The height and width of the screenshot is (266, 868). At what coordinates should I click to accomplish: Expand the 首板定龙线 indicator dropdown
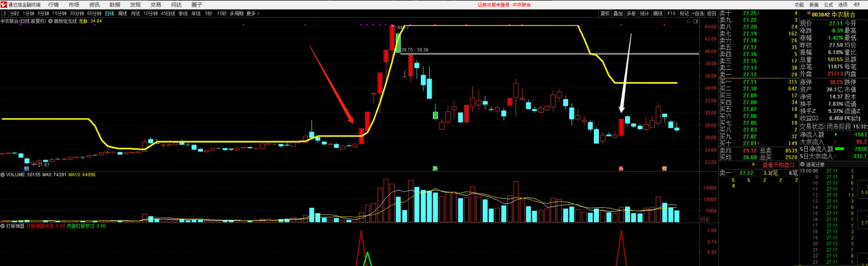tap(50, 21)
